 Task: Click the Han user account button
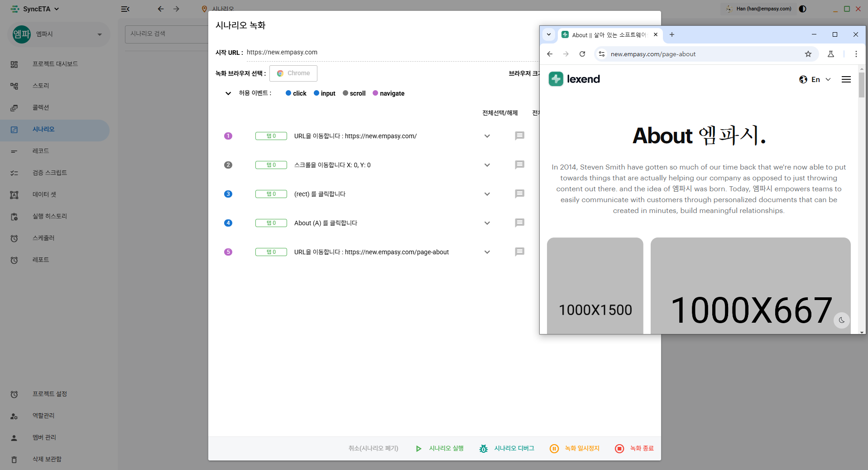[x=758, y=9]
